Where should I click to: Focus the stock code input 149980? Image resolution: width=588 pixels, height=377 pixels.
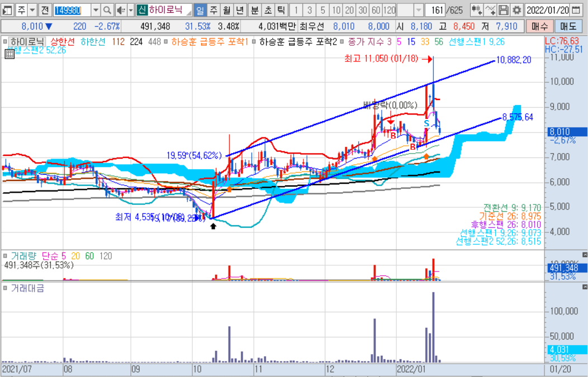point(72,10)
